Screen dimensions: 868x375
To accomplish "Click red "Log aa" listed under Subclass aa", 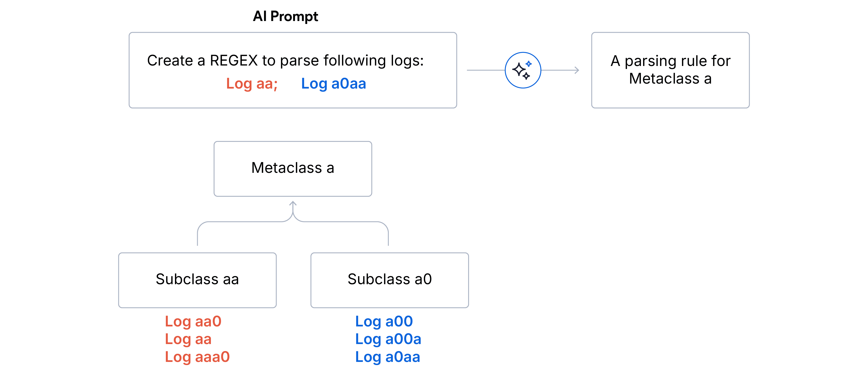I will (x=188, y=339).
